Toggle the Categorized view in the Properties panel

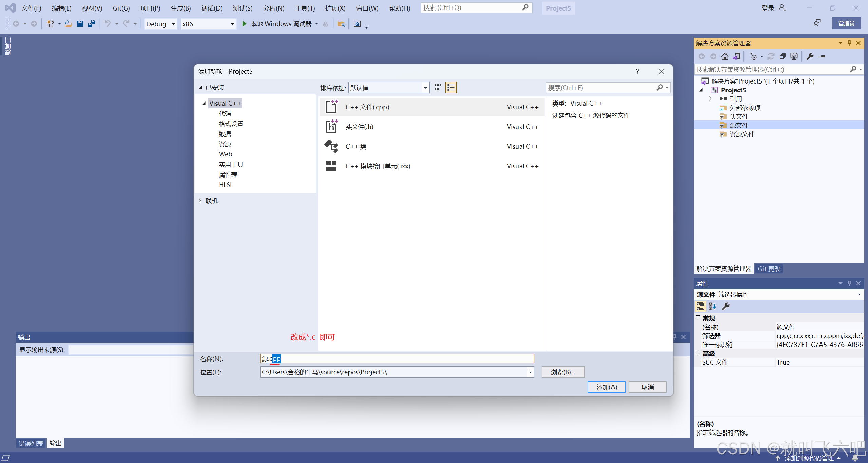click(x=700, y=306)
